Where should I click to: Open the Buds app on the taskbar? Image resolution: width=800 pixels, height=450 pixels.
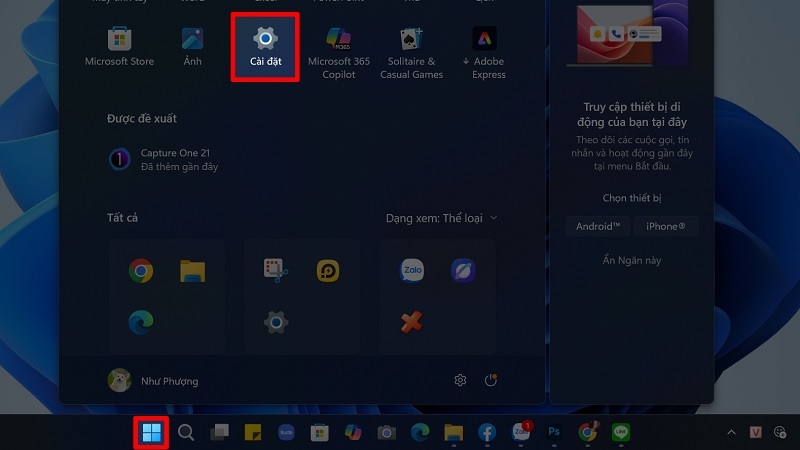click(286, 433)
